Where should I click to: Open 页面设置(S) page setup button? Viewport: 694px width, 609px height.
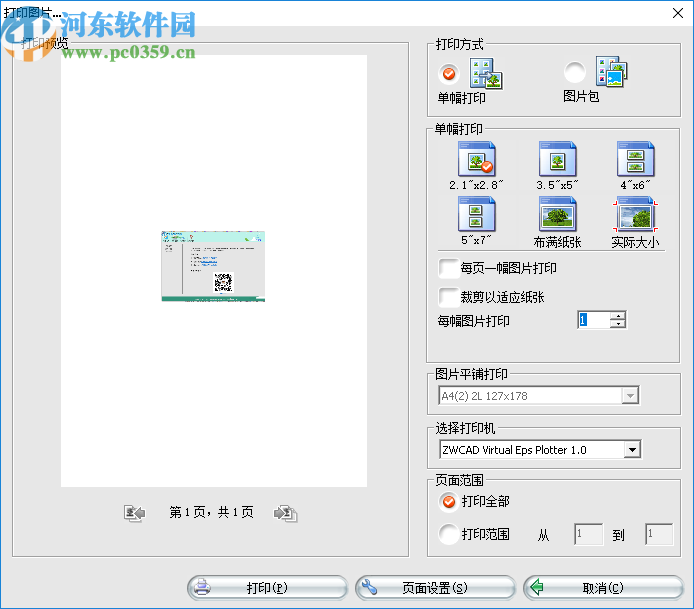435,588
